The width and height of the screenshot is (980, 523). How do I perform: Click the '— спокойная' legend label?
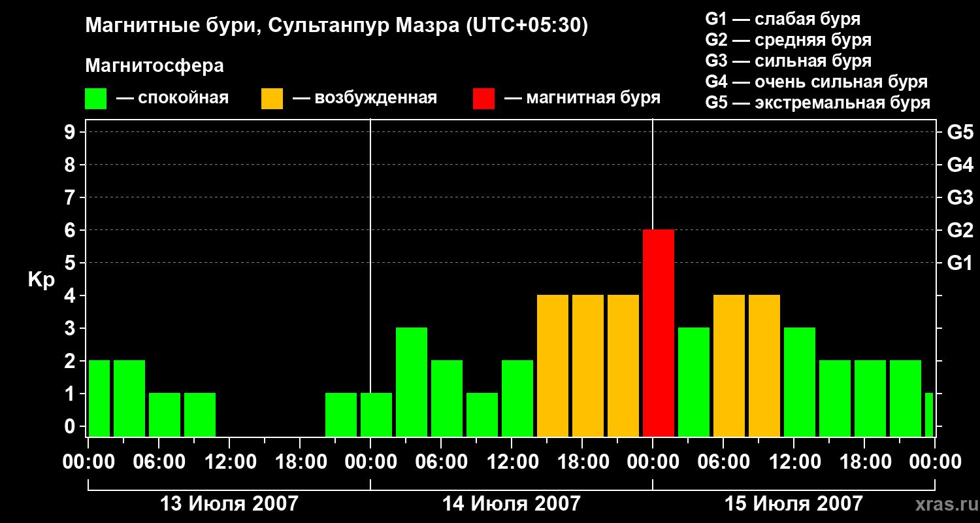(x=172, y=99)
